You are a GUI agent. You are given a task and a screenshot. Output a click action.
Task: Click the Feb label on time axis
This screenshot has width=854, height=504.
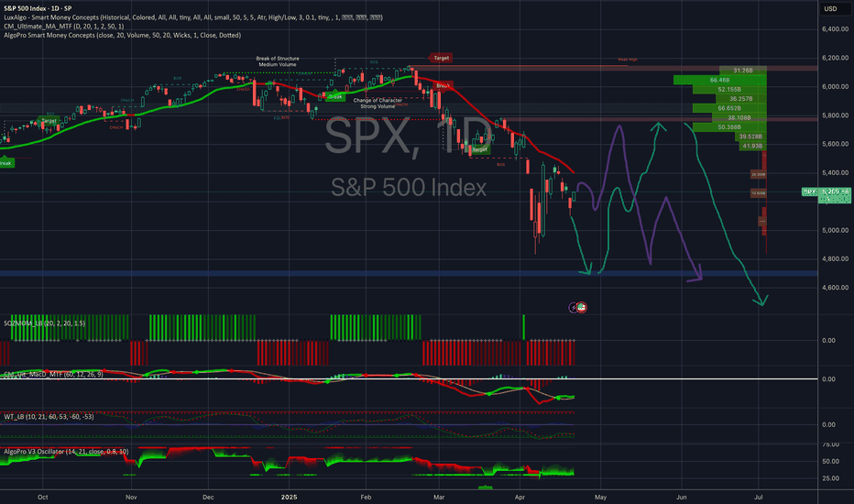coord(366,497)
